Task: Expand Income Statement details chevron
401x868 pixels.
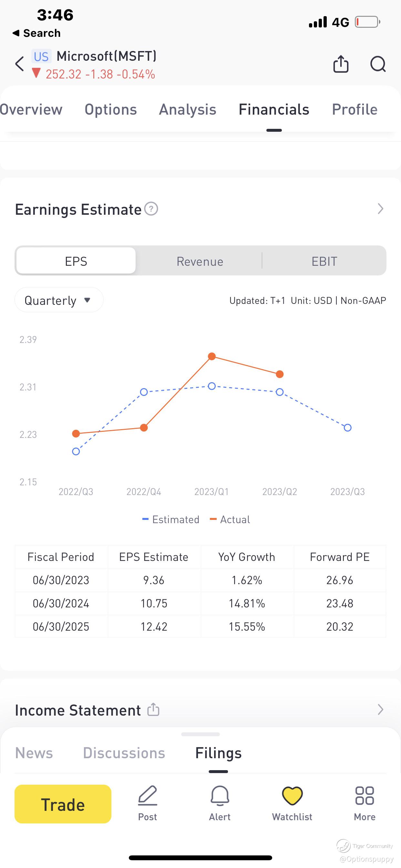Action: pos(380,709)
